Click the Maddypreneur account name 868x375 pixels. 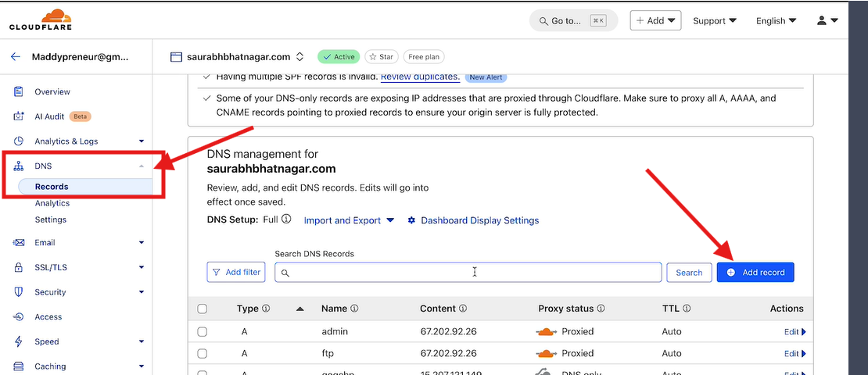[x=80, y=56]
